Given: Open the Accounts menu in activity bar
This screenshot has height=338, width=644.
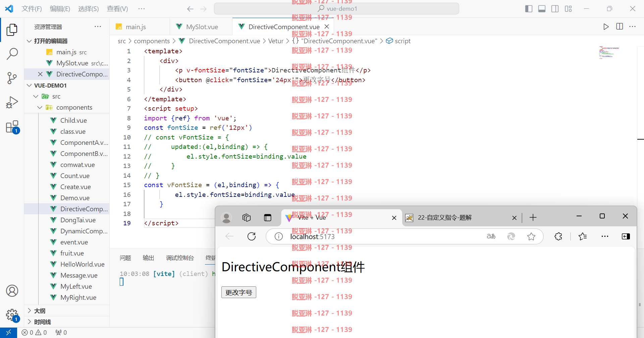Looking at the screenshot, I should pos(12,291).
